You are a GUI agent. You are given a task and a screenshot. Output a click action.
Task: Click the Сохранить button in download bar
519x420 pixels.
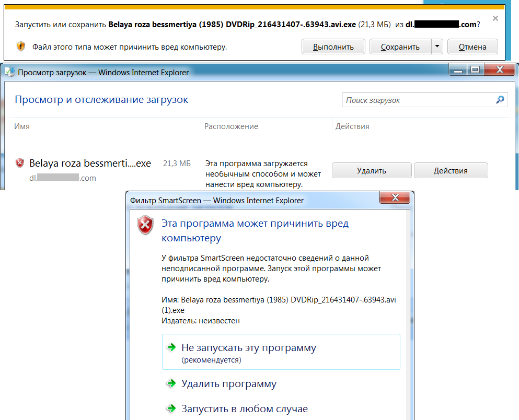(400, 46)
